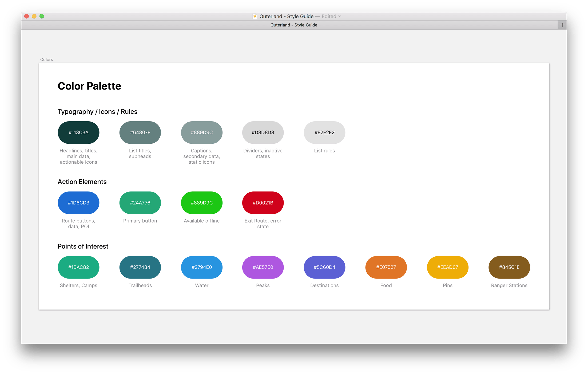588x374 pixels.
Task: Click the 'Dividers, inactive states' caption
Action: [263, 154]
